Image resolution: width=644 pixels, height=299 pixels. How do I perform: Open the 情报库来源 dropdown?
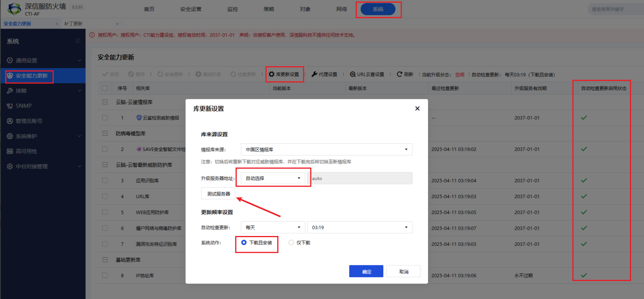point(326,149)
